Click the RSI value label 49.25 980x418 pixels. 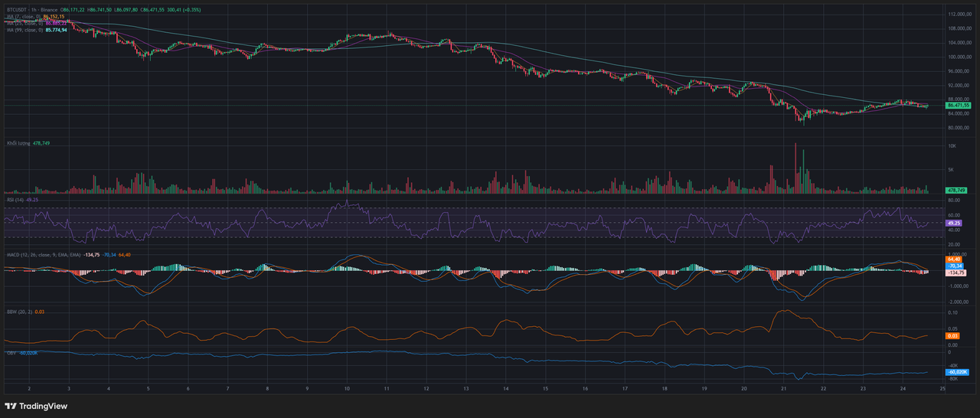click(x=954, y=224)
